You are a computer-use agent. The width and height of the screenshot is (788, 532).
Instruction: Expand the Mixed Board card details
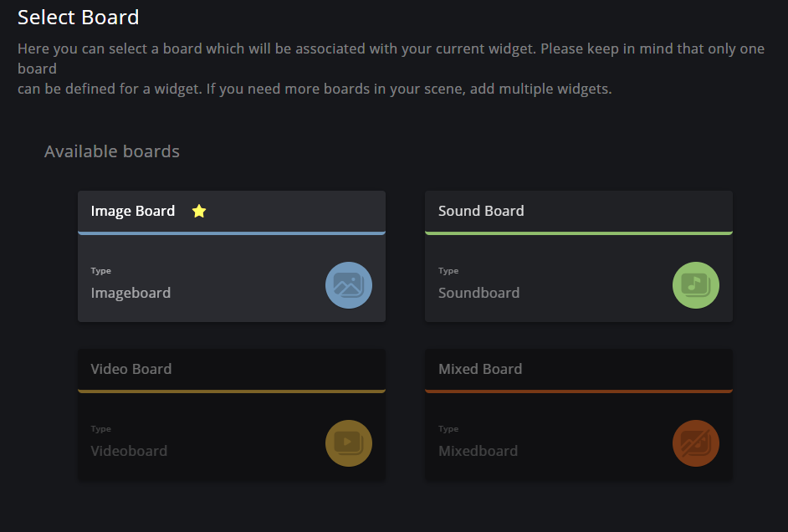coord(578,369)
